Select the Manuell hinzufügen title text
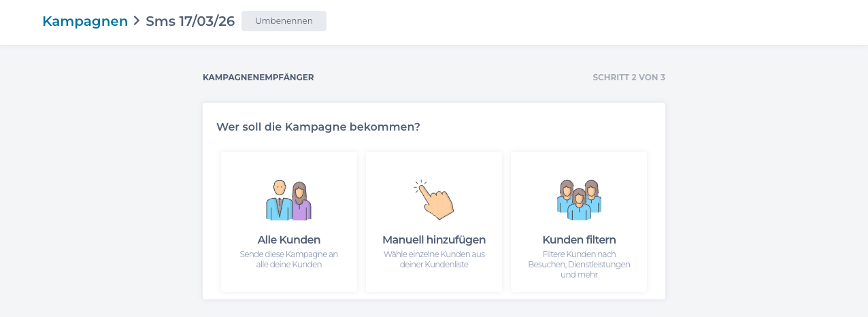The width and height of the screenshot is (868, 317). (434, 239)
